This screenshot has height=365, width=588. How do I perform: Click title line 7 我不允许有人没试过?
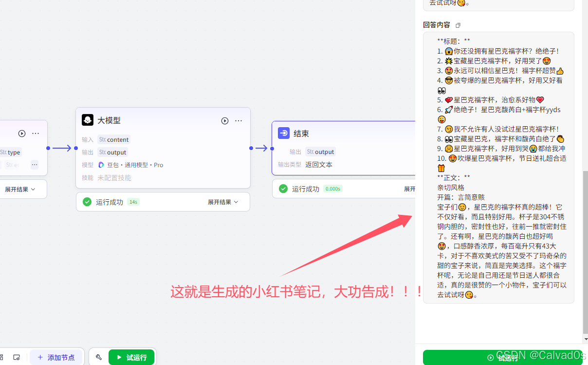click(498, 129)
